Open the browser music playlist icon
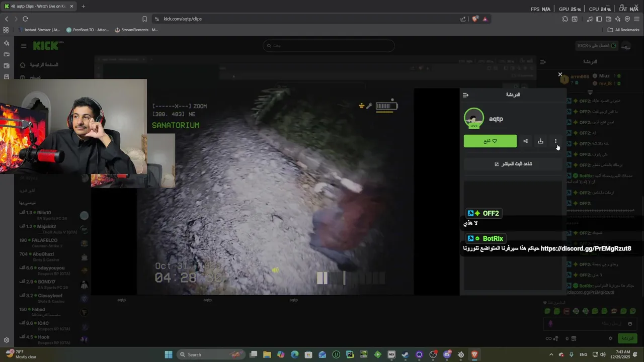644x362 pixels. pyautogui.click(x=590, y=19)
